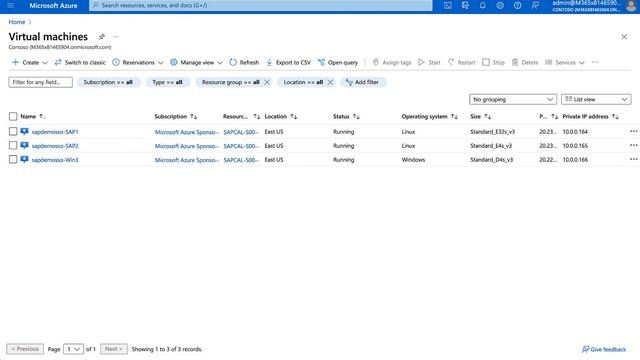Image resolution: width=640 pixels, height=360 pixels.
Task: Remove the Location filter
Action: (x=330, y=82)
